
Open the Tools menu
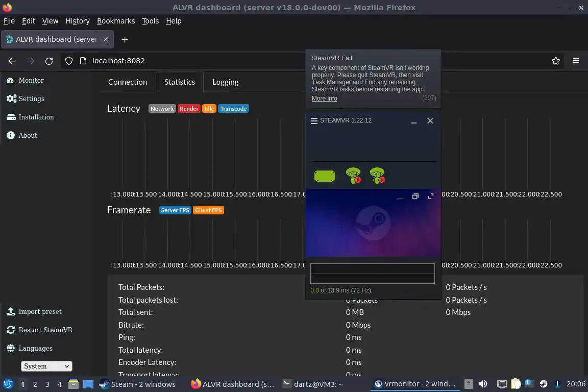coord(151,21)
